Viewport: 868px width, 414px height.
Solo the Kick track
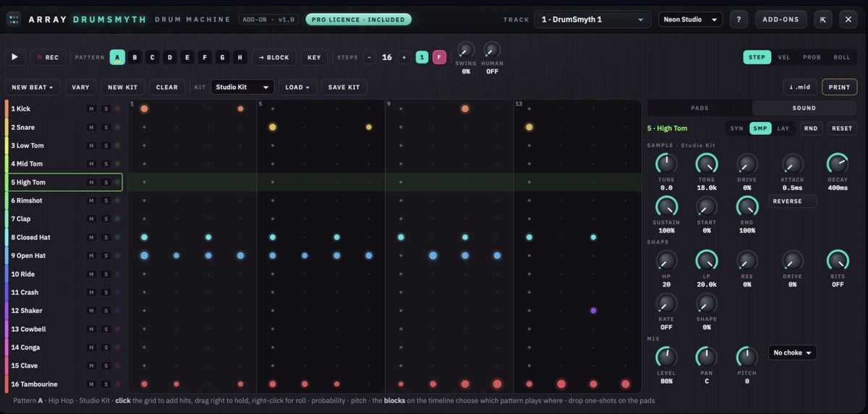tap(106, 108)
